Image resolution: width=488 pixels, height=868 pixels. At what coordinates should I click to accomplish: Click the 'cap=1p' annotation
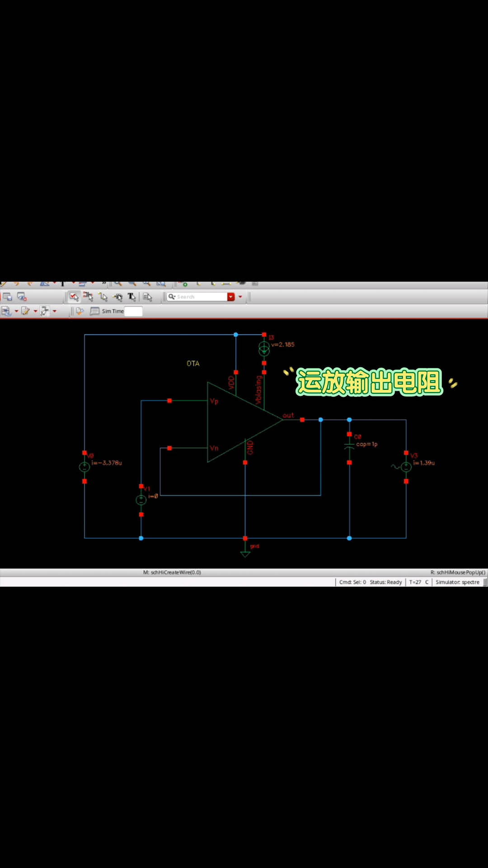pos(367,444)
